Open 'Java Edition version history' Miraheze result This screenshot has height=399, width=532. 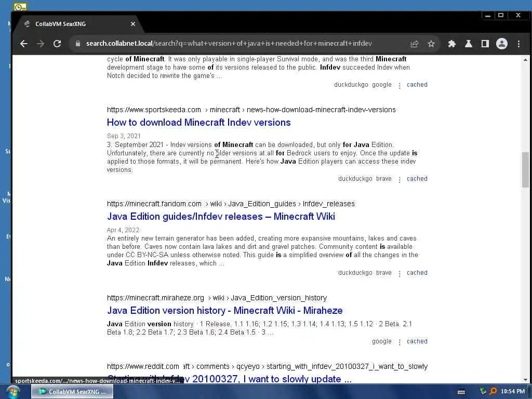[x=224, y=310]
